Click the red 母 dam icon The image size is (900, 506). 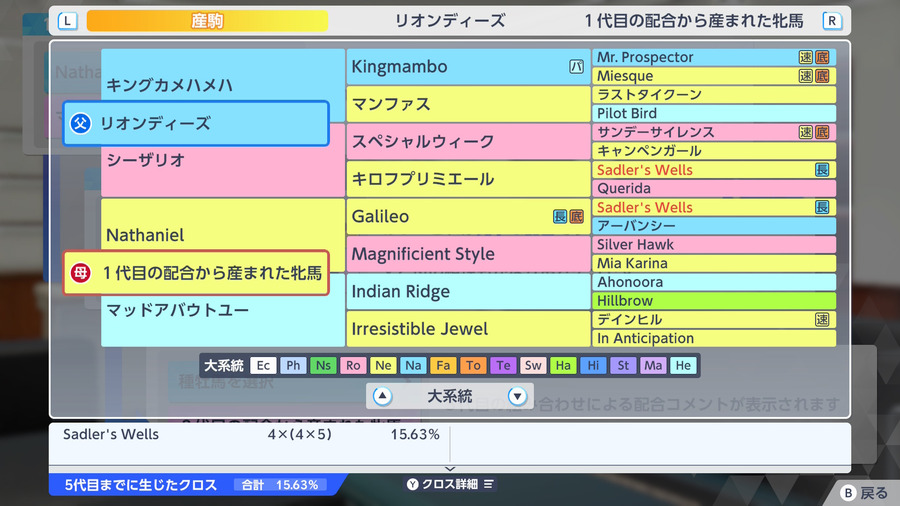tap(80, 273)
